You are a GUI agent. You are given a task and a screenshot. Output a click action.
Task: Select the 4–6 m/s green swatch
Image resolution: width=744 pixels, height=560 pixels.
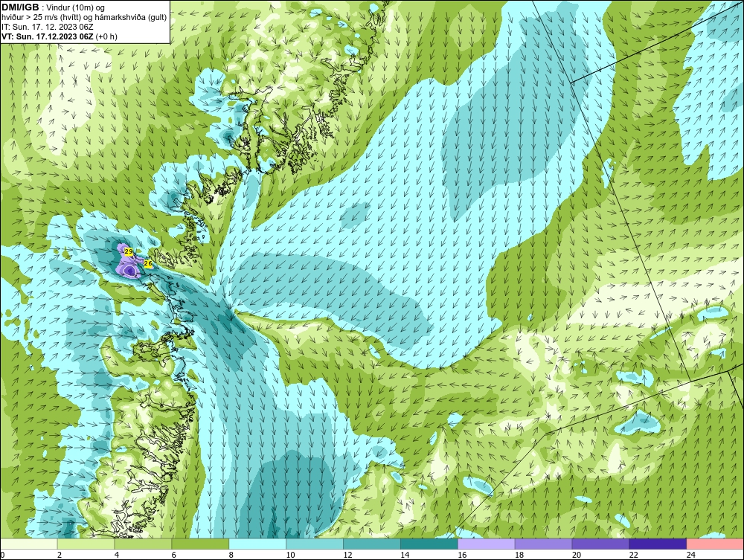click(143, 544)
